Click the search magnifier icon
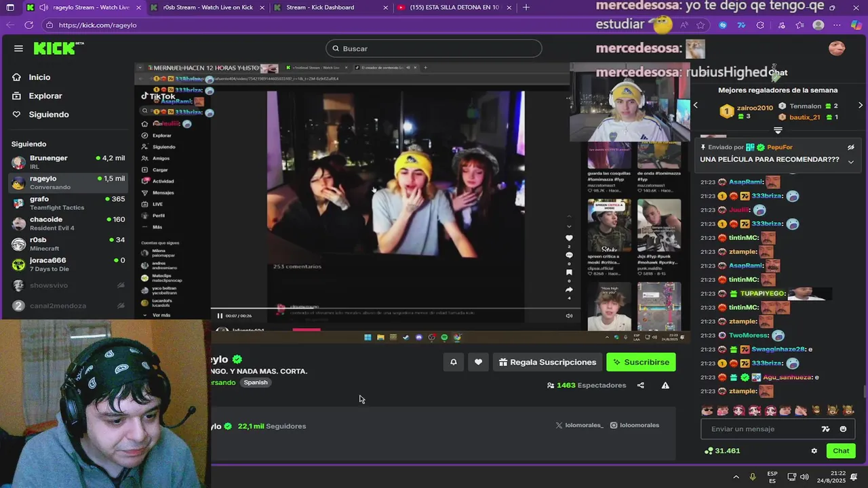868x488 pixels. coord(335,49)
